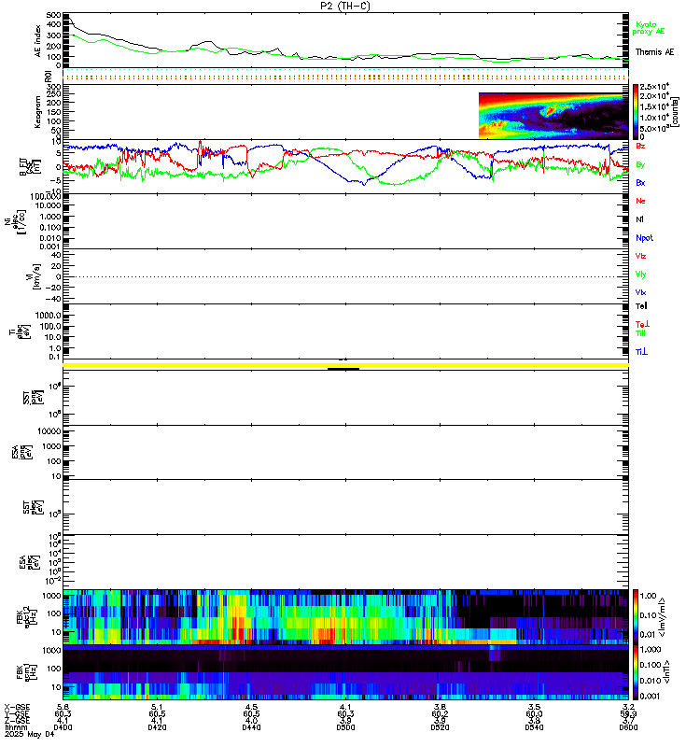Select the 0600 time tick label

pos(628,727)
